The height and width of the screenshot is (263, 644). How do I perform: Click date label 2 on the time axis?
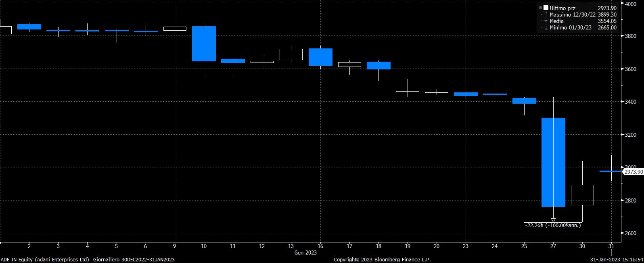(29, 246)
